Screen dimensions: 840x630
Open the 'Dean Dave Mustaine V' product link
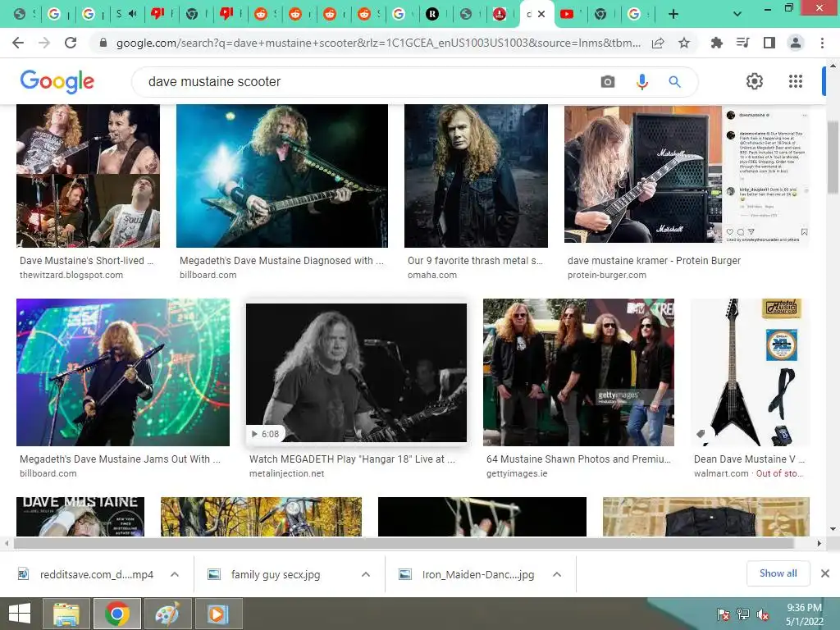pyautogui.click(x=749, y=459)
